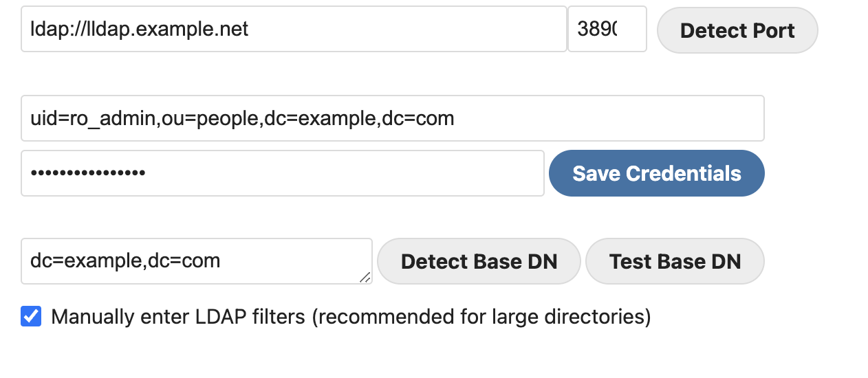Image resolution: width=868 pixels, height=378 pixels.
Task: Uncheck the manually enter LDAP filters checkbox
Action: click(x=31, y=317)
